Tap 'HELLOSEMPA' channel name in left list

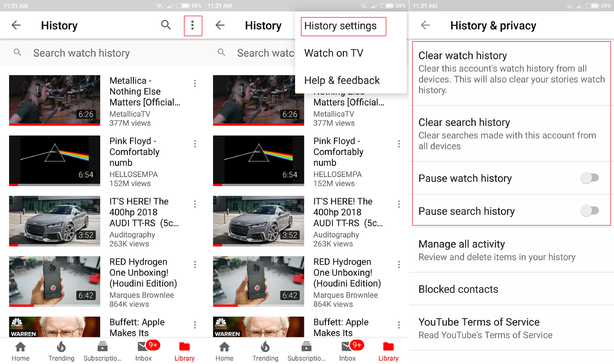[134, 174]
